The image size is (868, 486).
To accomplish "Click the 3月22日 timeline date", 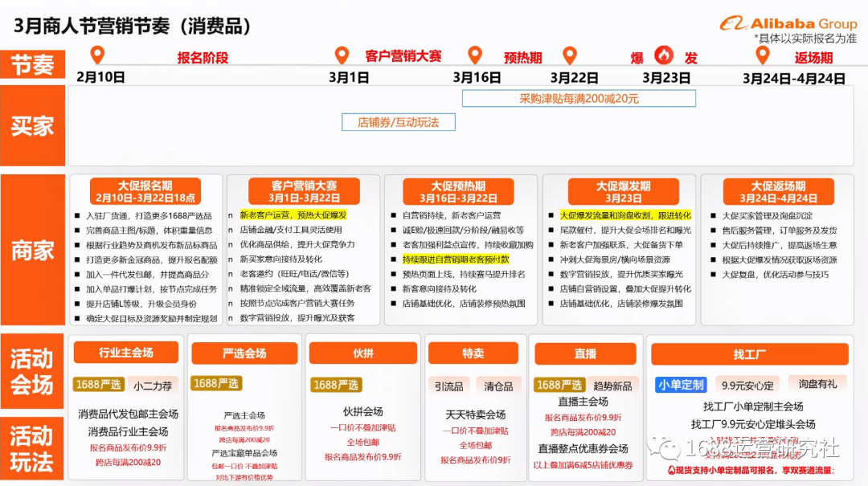I will click(574, 78).
